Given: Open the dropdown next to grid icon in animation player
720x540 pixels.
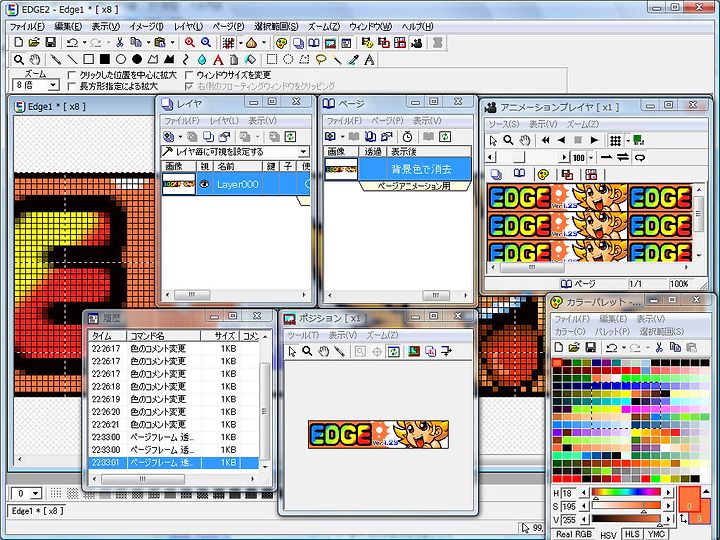Looking at the screenshot, I should click(x=628, y=140).
